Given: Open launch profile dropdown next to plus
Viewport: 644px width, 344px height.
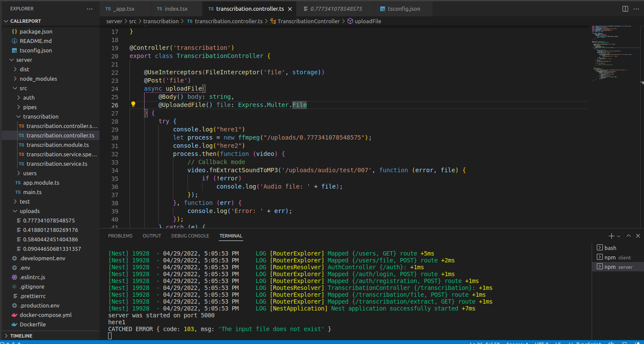Looking at the screenshot, I should tap(619, 236).
